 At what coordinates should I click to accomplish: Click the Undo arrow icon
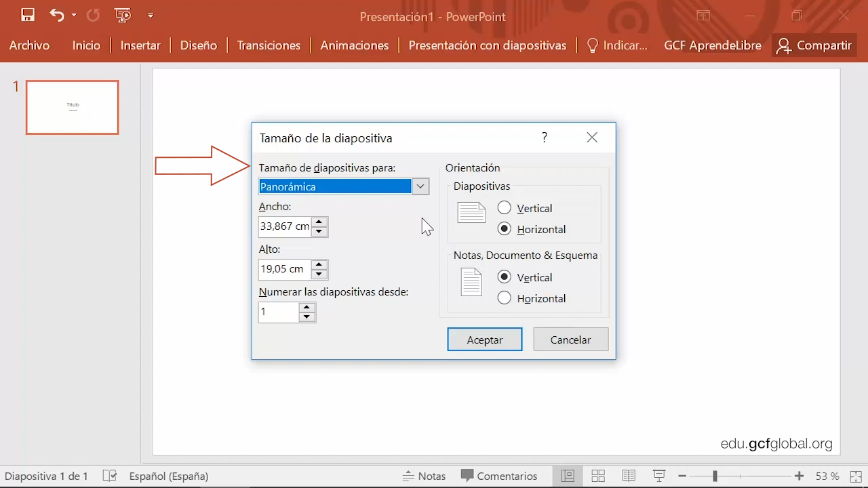57,15
